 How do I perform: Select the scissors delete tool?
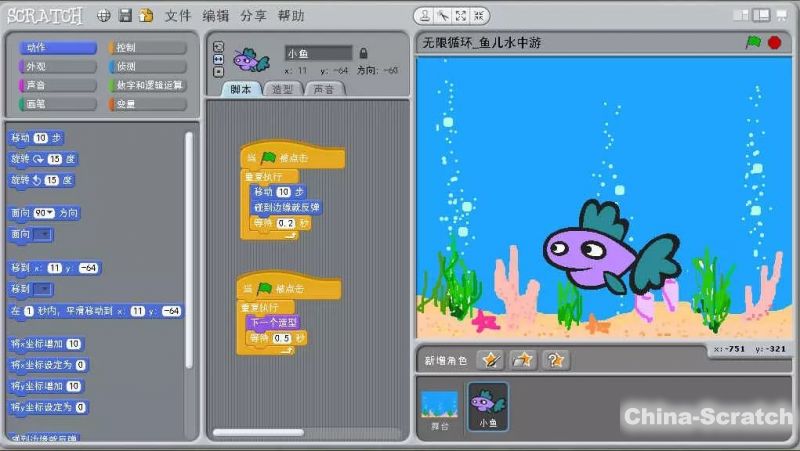[x=441, y=16]
